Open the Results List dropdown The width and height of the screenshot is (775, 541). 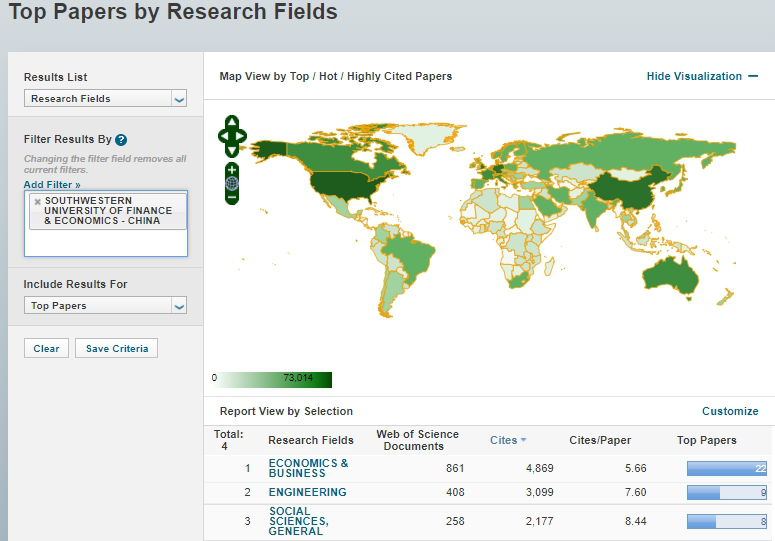(x=105, y=99)
